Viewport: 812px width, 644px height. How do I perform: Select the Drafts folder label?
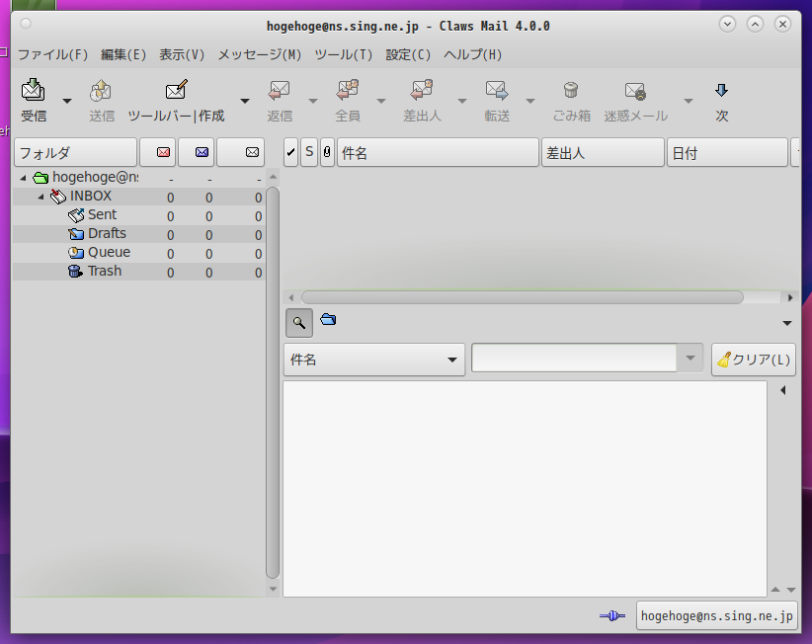pyautogui.click(x=107, y=233)
